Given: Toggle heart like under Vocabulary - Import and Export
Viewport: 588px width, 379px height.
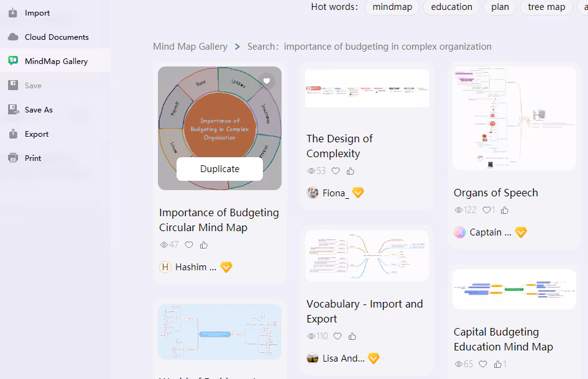Looking at the screenshot, I should click(x=338, y=336).
